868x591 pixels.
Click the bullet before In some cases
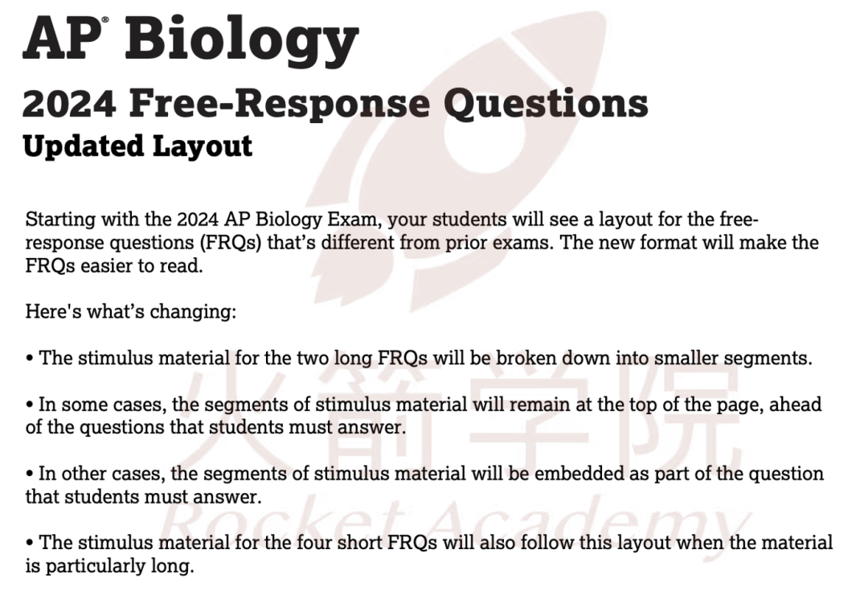pos(30,405)
